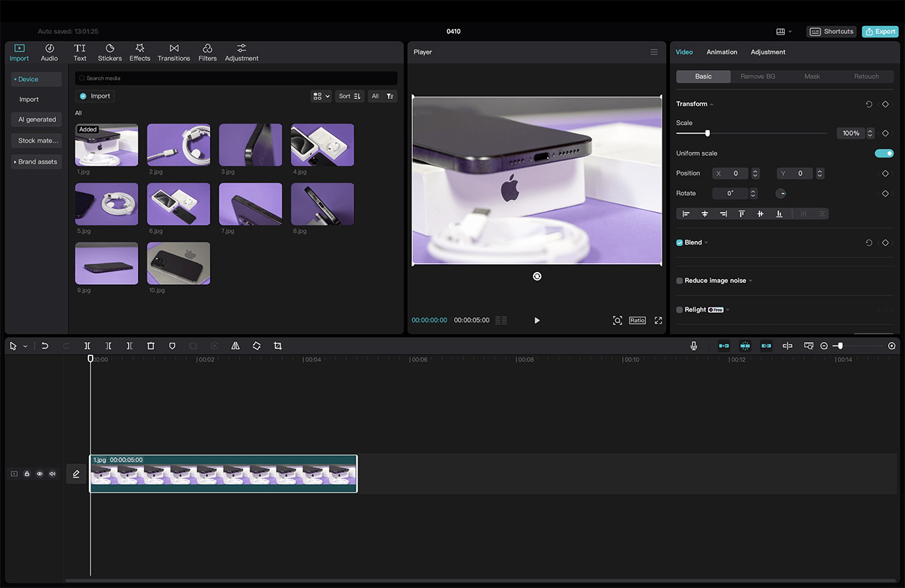Select the Remove BG sub-tab
Image resolution: width=905 pixels, height=588 pixels.
(758, 76)
